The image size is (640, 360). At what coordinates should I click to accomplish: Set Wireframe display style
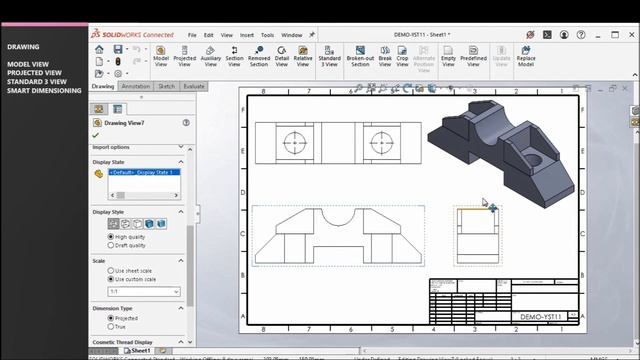(x=113, y=224)
